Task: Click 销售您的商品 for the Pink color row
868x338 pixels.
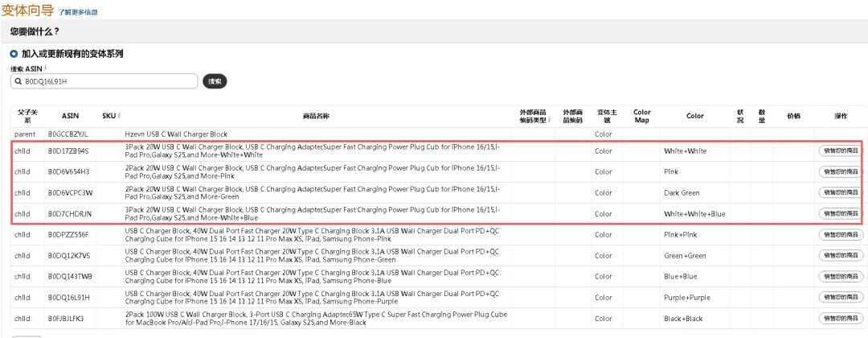Action: pyautogui.click(x=841, y=171)
